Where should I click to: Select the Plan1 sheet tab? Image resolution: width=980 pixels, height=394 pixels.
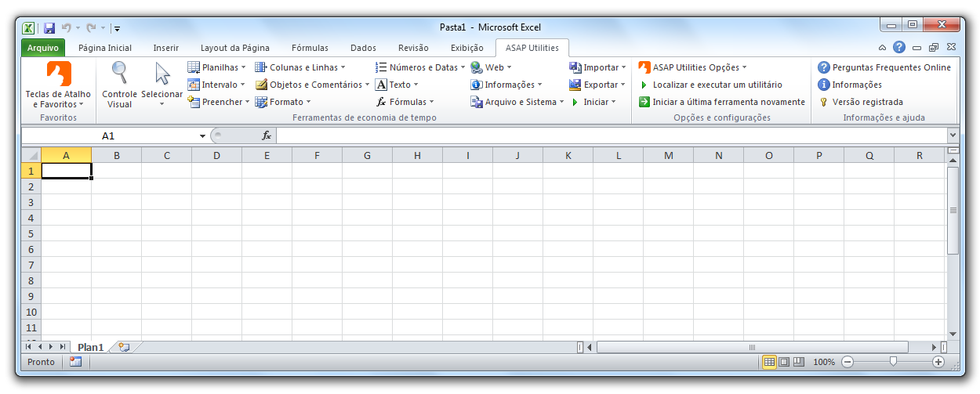(x=90, y=347)
